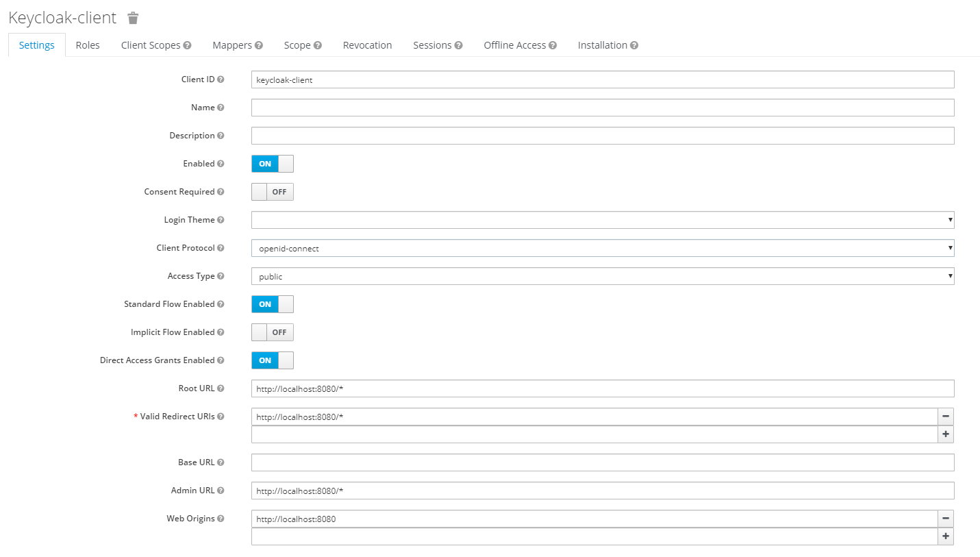Open the Revocation tab
This screenshot has height=557, width=980.
pos(368,45)
